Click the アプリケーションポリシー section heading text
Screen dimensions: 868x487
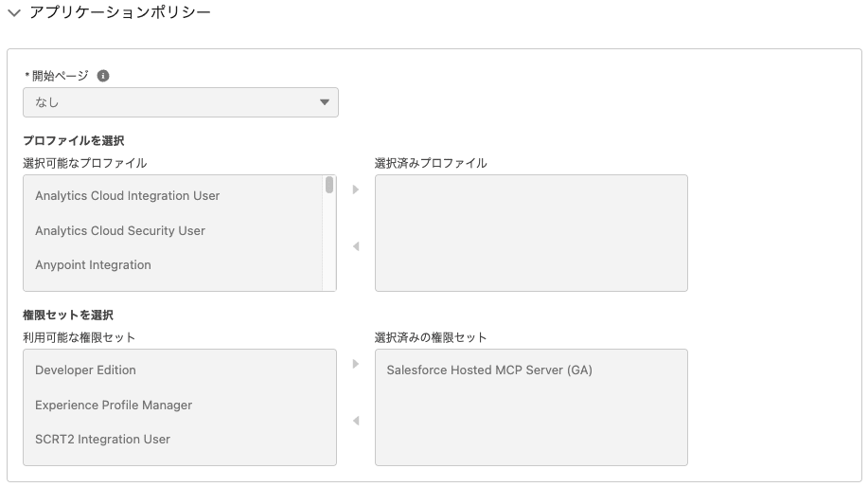121,13
